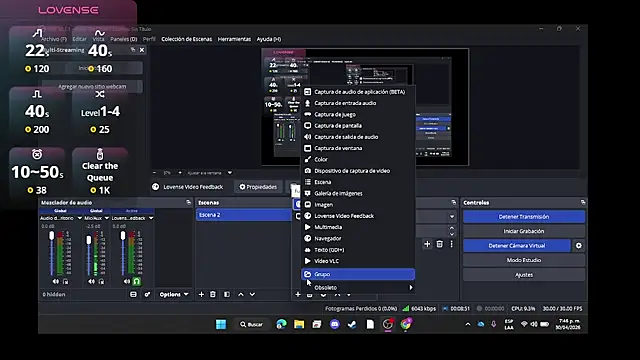
Task: Open Ajustes from Controles panel
Action: (524, 275)
